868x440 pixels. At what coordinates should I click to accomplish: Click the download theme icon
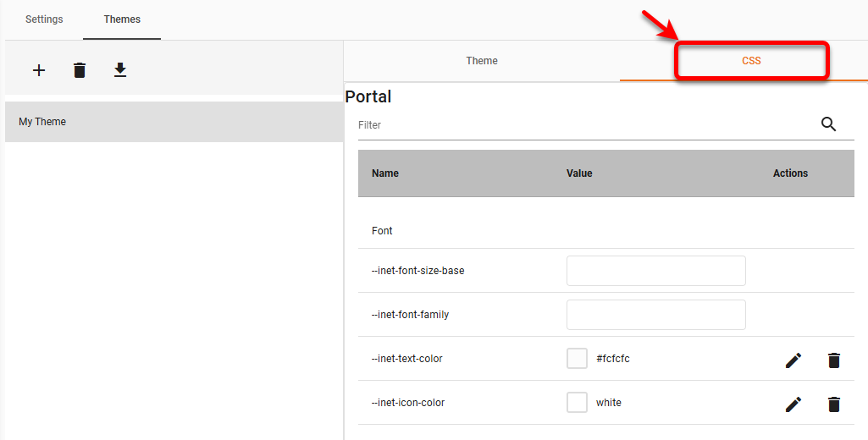coord(120,70)
